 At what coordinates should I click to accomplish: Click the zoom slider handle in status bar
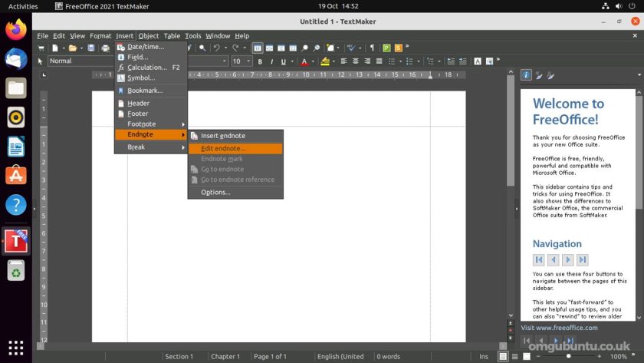pyautogui.click(x=568, y=356)
